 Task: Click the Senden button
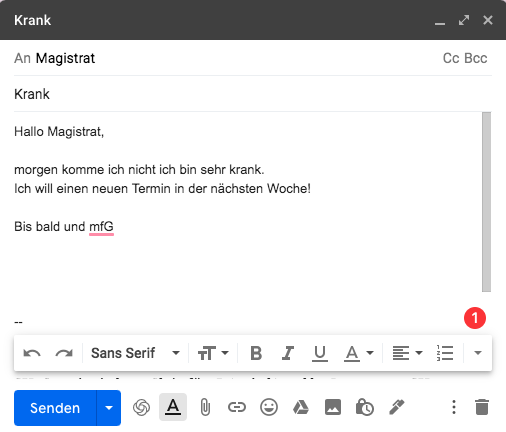[55, 408]
